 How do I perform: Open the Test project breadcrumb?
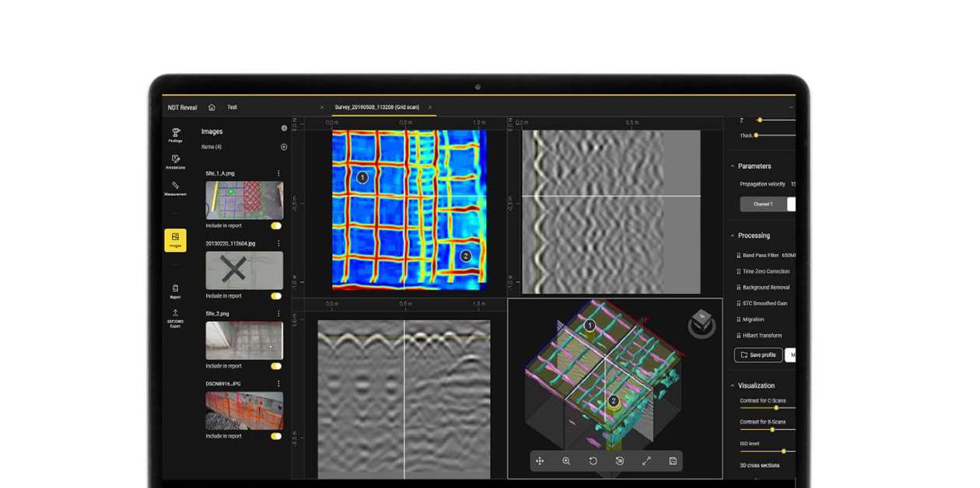(232, 107)
